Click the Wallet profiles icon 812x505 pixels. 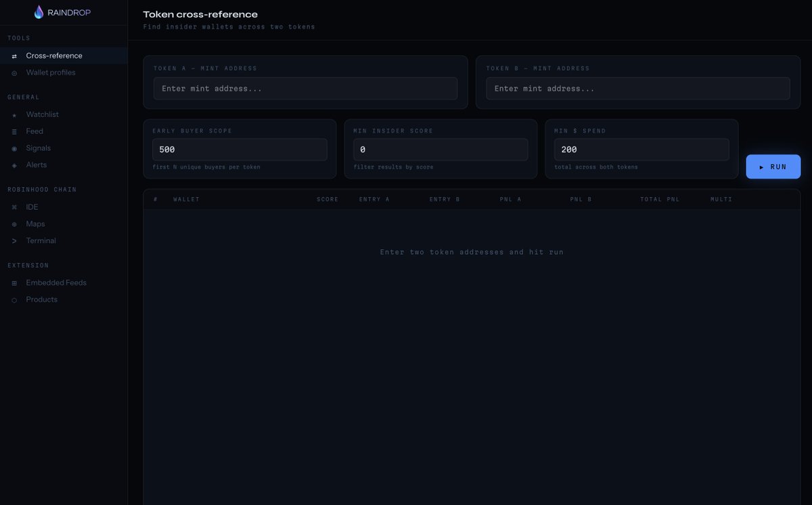[14, 73]
